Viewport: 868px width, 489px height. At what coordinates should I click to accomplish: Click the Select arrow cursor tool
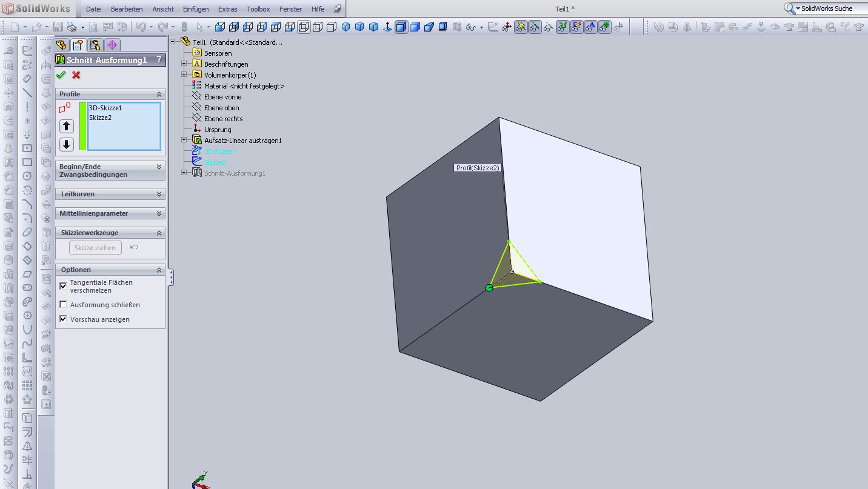point(199,27)
